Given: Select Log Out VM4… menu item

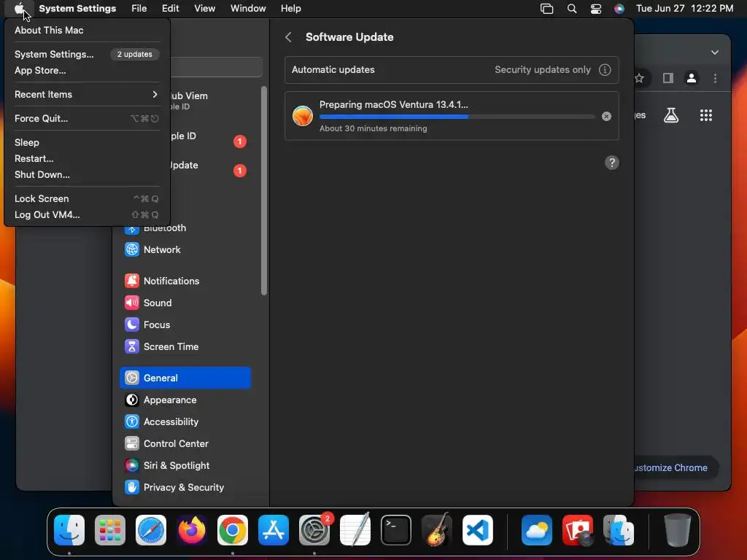Looking at the screenshot, I should [88, 215].
